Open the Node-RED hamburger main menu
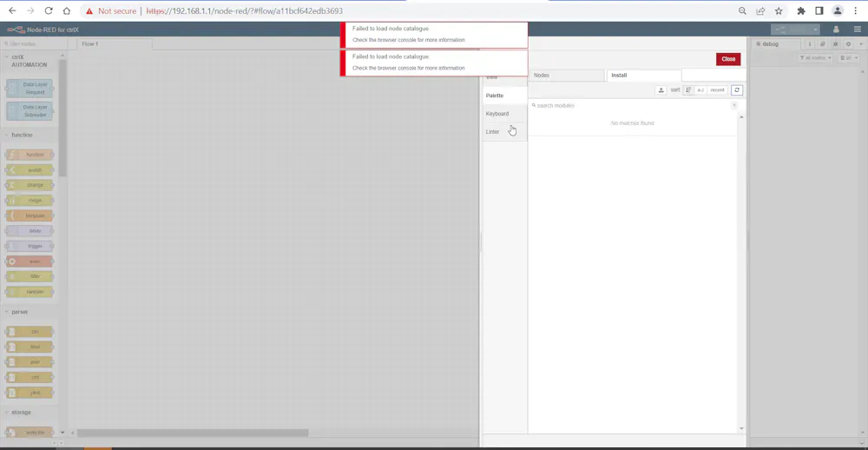Viewport: 868px width, 450px height. (x=857, y=30)
